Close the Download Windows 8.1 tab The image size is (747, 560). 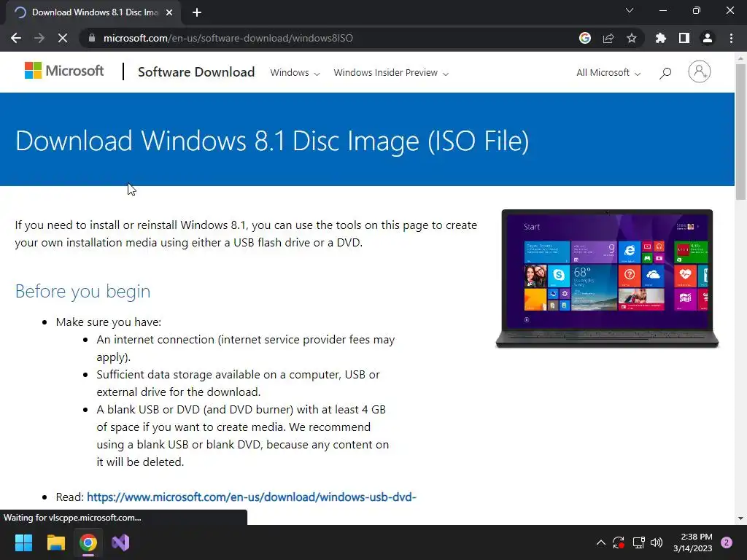click(169, 12)
